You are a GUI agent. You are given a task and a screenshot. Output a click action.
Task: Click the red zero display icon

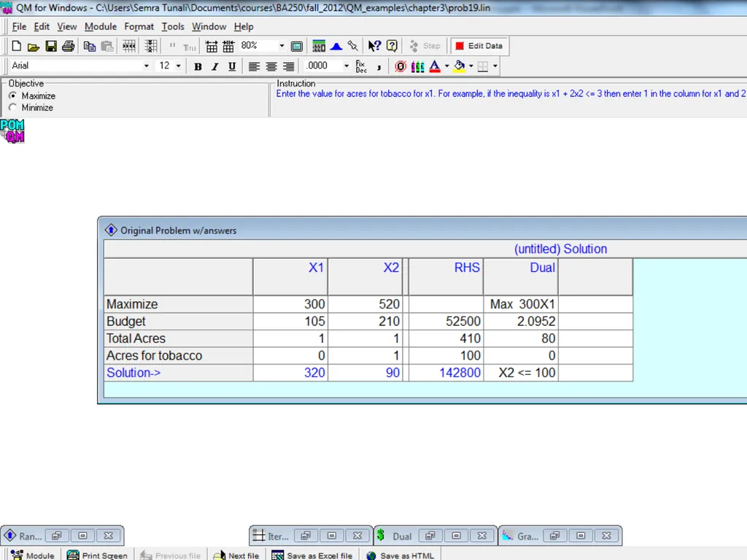(x=400, y=66)
